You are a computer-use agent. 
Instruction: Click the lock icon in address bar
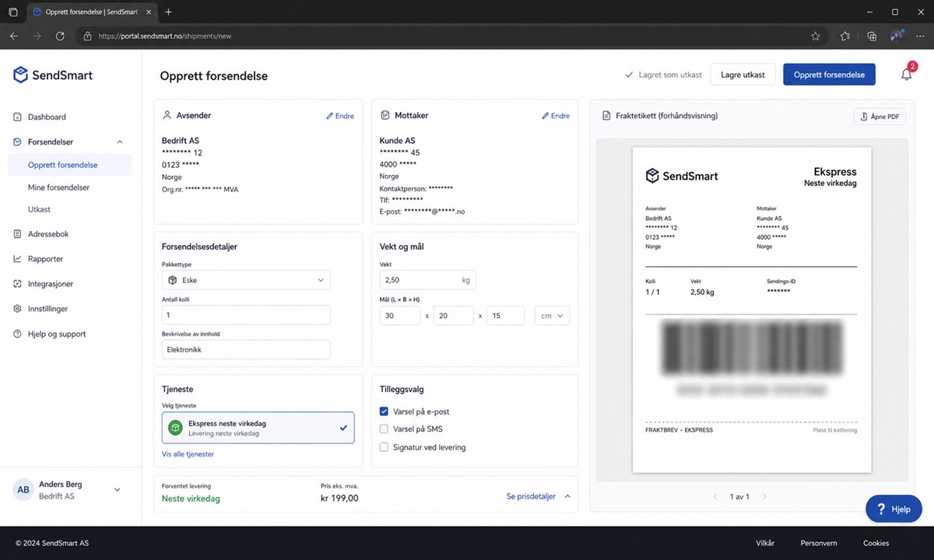click(88, 36)
